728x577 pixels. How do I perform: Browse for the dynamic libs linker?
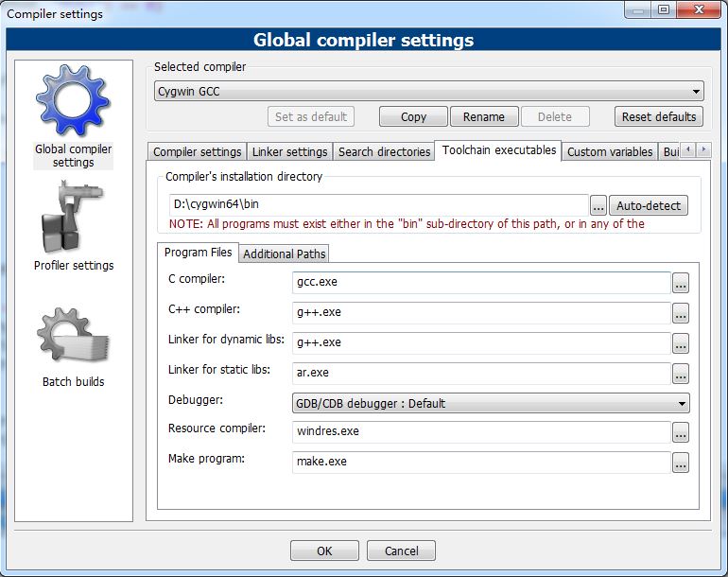tap(681, 343)
